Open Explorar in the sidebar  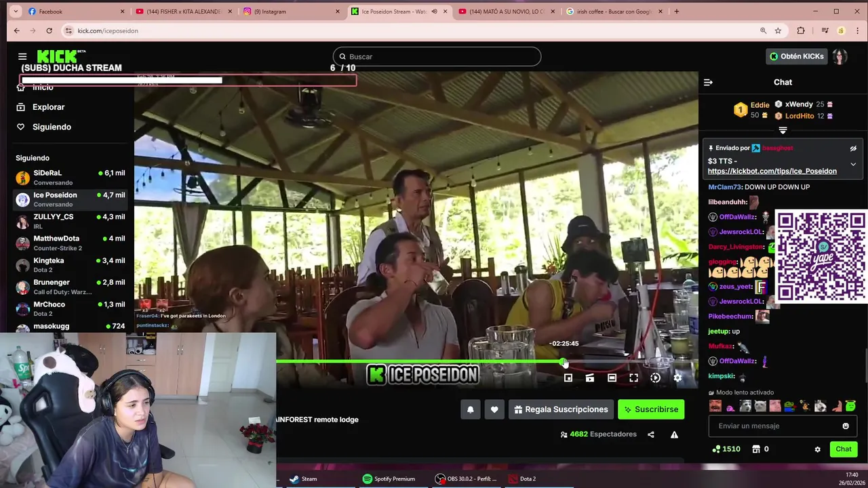[x=48, y=107]
